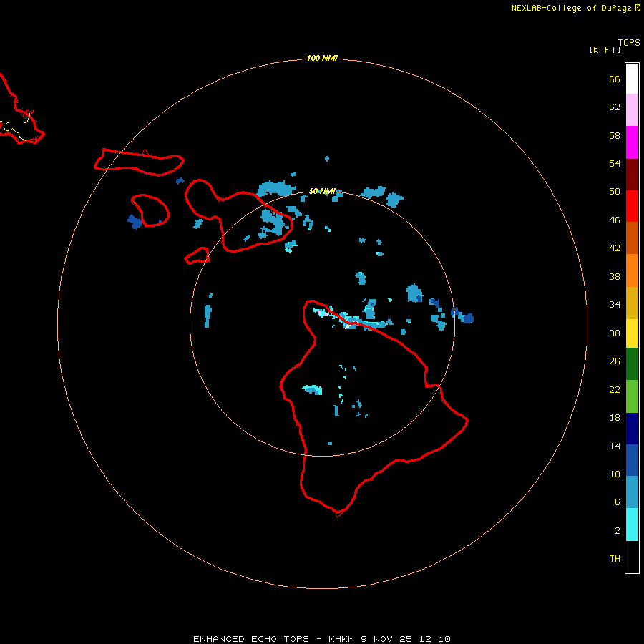Click the KHKM station identifier text
The height and width of the screenshot is (644, 644).
coord(341,639)
